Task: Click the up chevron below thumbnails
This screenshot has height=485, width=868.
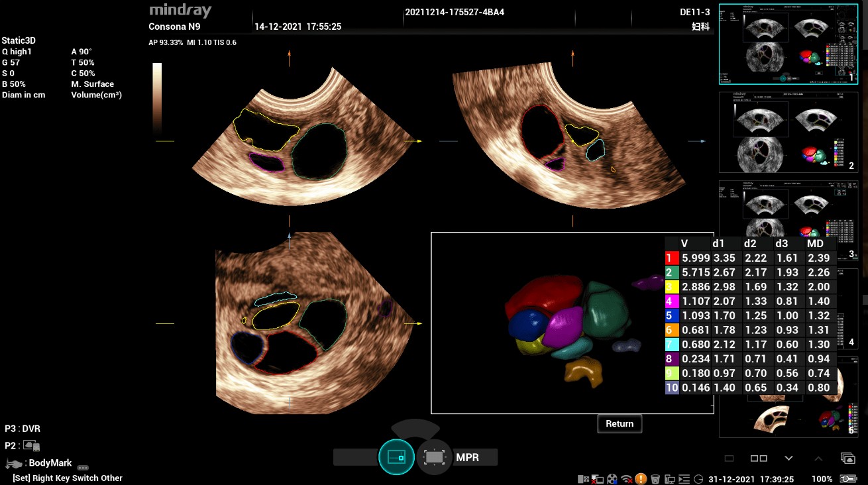Action: [x=818, y=458]
